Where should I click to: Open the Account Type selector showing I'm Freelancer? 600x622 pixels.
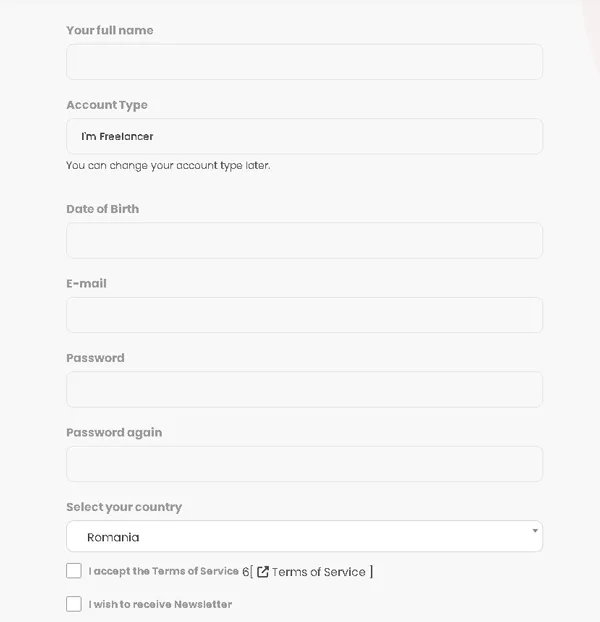click(x=304, y=136)
